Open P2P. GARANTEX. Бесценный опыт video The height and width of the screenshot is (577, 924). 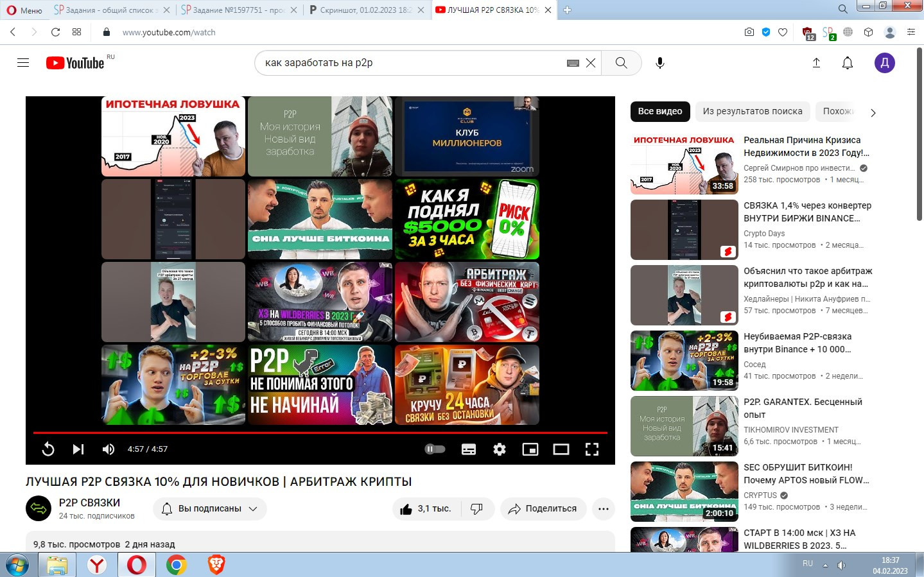[803, 408]
